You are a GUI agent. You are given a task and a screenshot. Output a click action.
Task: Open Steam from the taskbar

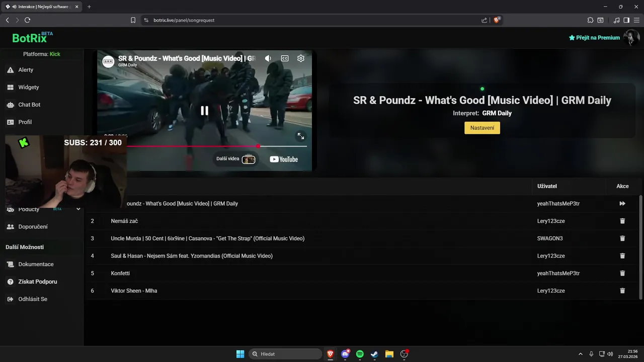pyautogui.click(x=374, y=354)
